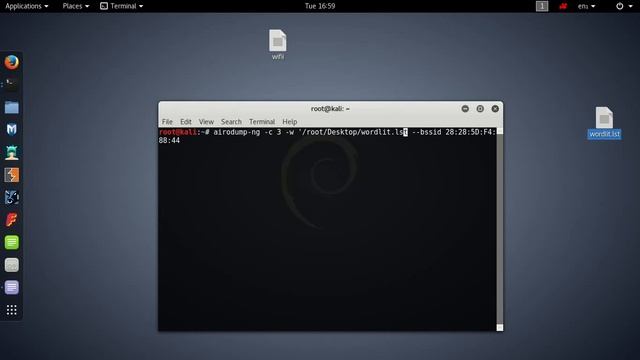Open the power system menu

click(624, 6)
